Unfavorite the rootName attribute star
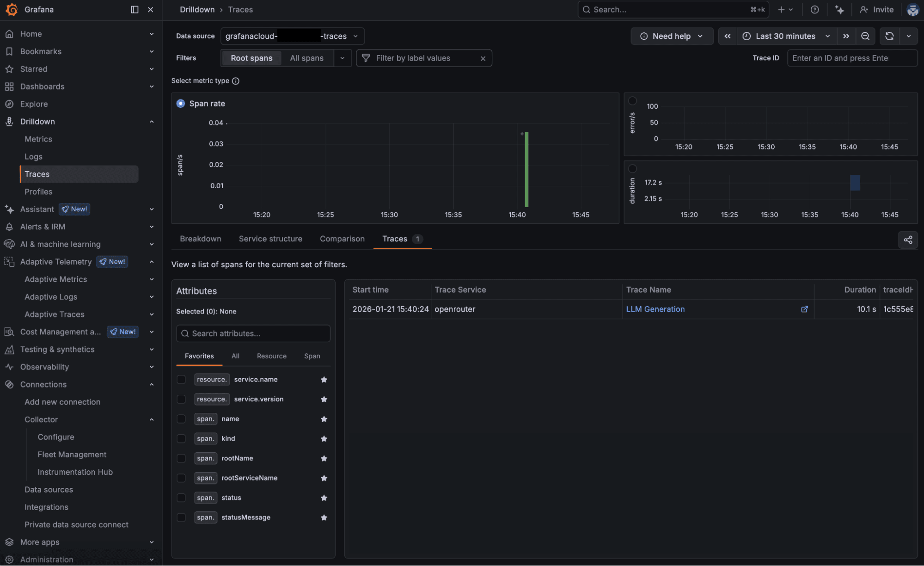The width and height of the screenshot is (924, 566). tap(324, 458)
